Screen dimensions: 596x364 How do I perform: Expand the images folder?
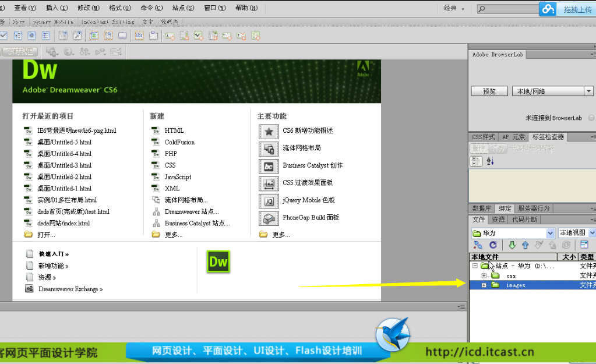pyautogui.click(x=484, y=285)
